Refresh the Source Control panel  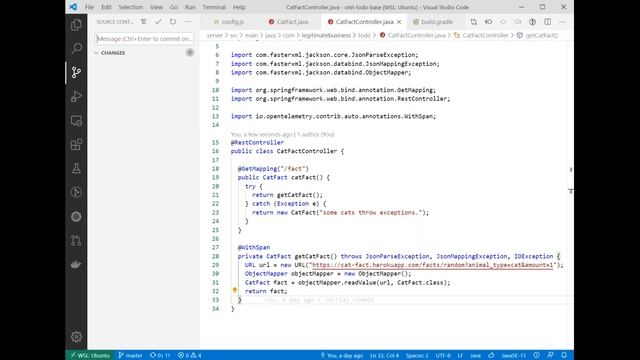[173, 22]
